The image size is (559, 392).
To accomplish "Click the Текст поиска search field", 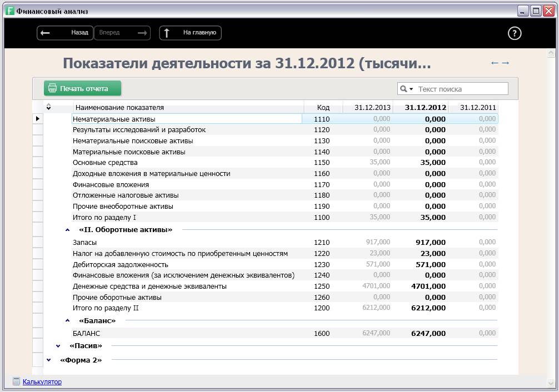I will [461, 89].
